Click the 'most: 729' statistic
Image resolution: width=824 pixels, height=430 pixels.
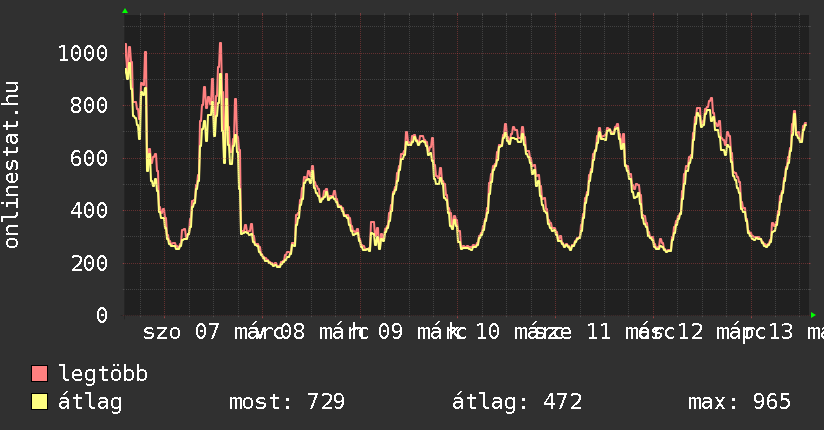[x=287, y=402]
